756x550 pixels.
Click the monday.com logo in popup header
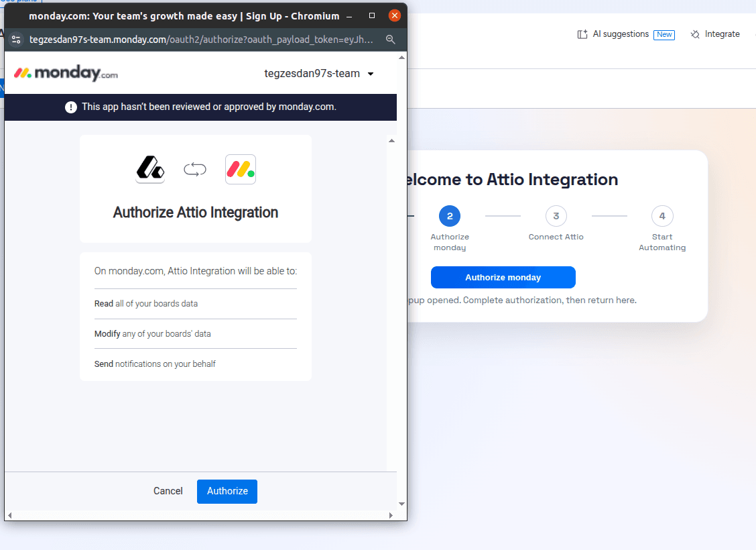[x=66, y=73]
